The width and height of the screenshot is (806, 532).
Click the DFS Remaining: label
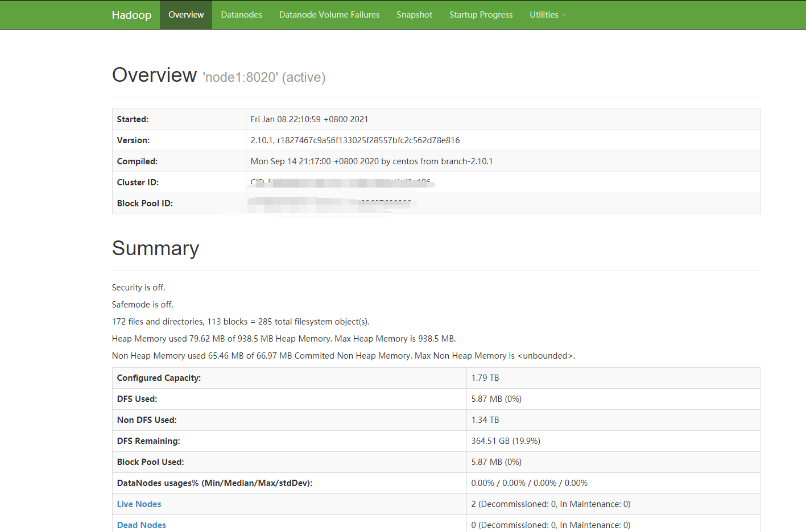[148, 441]
